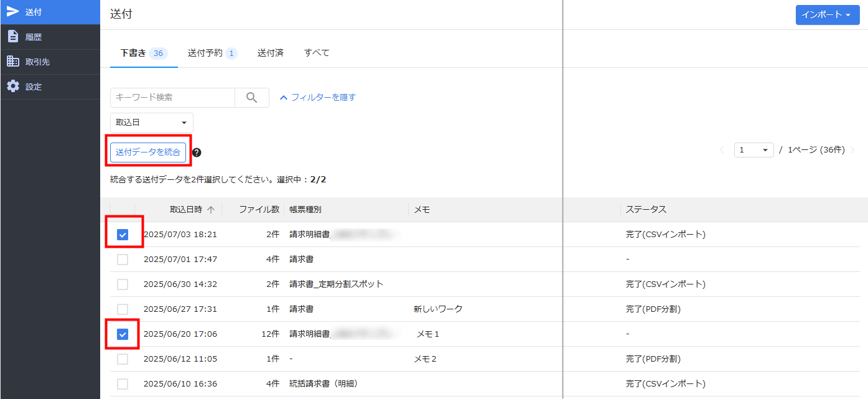Check the 2025/06/30 14:32 row checkbox
This screenshot has height=399, width=868.
coord(123,284)
